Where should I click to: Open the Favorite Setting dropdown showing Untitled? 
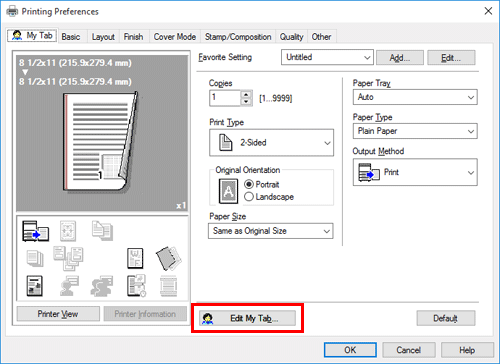[327, 57]
